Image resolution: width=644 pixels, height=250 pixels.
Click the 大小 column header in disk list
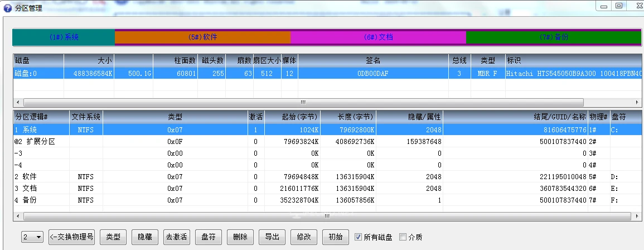(89, 60)
